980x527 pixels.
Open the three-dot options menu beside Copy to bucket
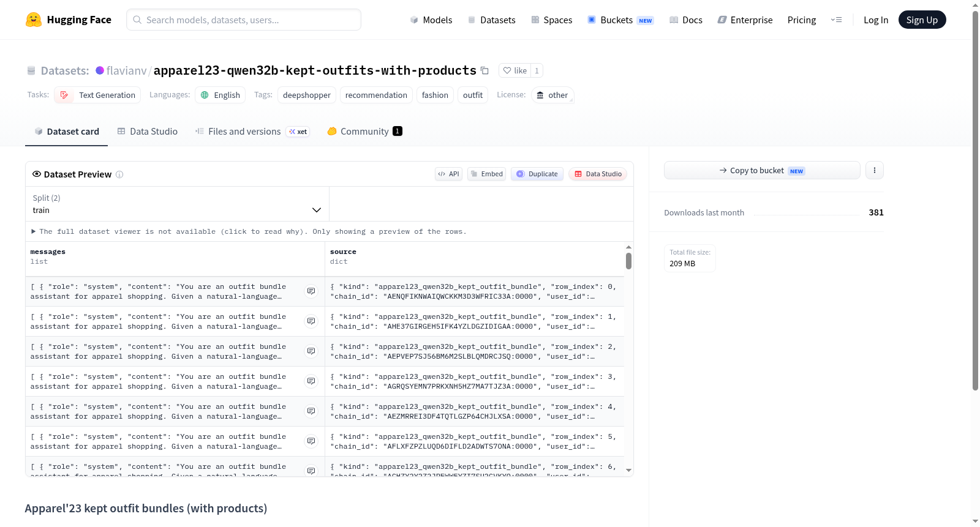875,170
